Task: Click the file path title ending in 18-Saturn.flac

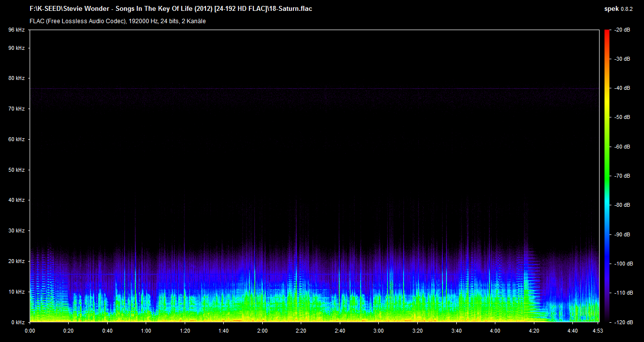Action: pyautogui.click(x=170, y=8)
